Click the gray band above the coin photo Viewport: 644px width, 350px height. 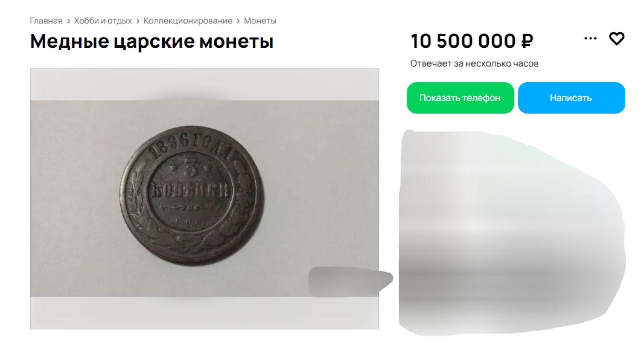click(205, 85)
